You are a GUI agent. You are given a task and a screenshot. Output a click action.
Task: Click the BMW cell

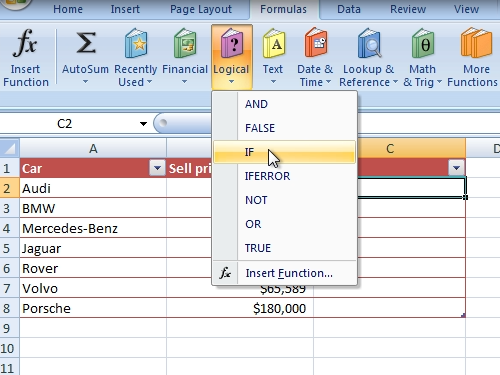[93, 208]
